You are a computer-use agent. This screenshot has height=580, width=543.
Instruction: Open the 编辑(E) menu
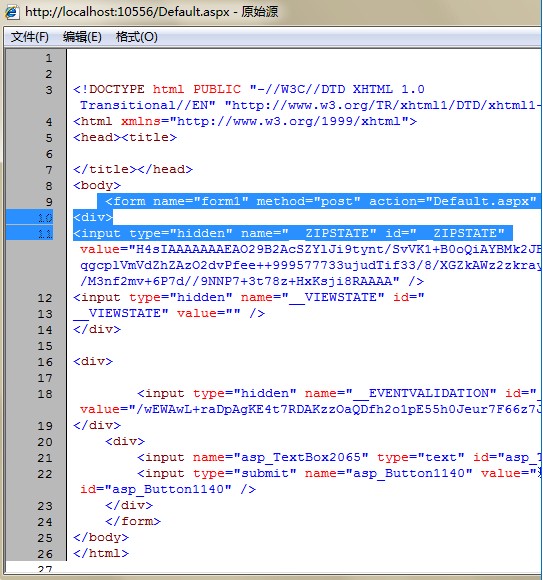[82, 37]
